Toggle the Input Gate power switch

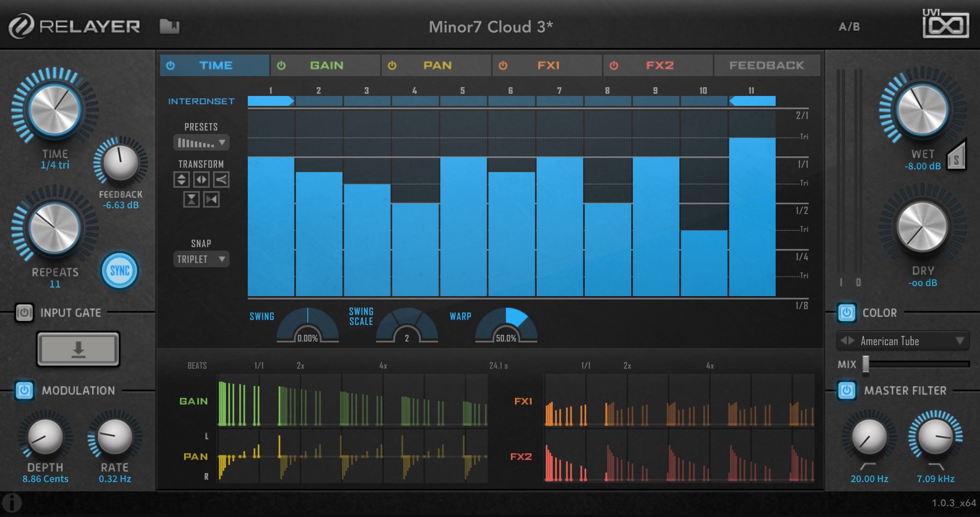(x=24, y=313)
